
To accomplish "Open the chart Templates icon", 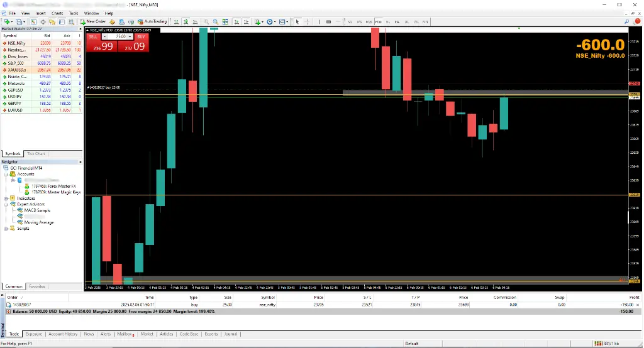I will pos(282,21).
